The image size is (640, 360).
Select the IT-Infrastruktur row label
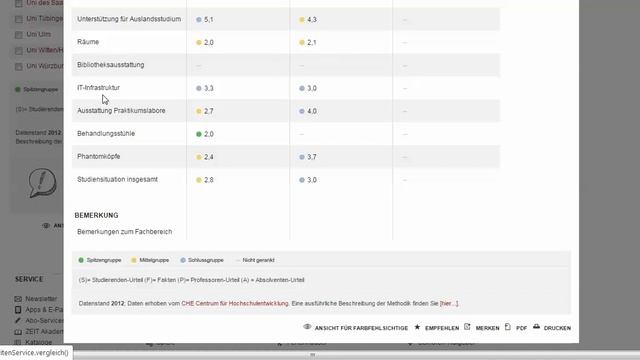coord(98,87)
